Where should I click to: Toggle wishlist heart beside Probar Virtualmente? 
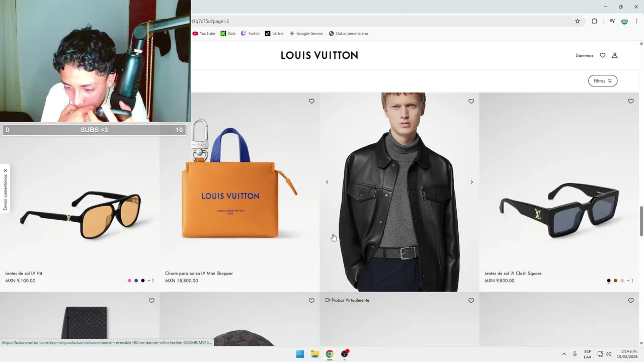coord(471,301)
